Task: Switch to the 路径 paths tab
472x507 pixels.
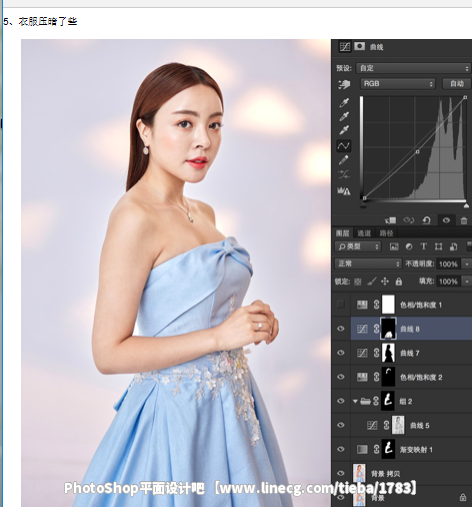Action: point(386,233)
